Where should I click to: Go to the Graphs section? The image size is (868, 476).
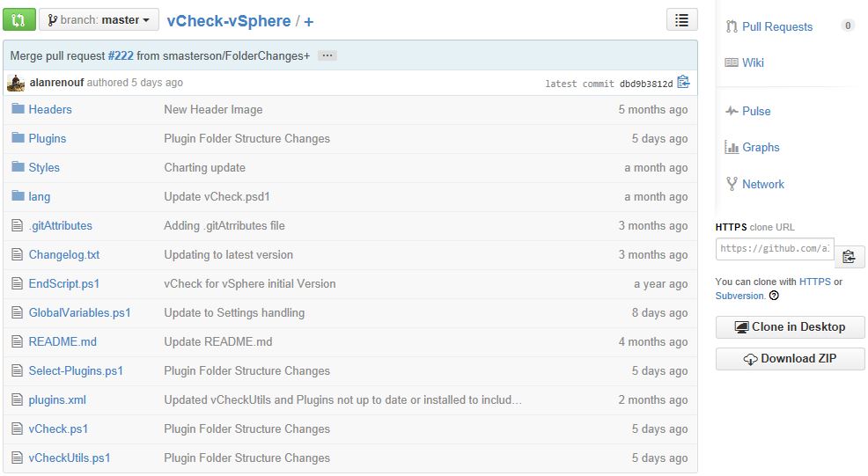point(761,147)
